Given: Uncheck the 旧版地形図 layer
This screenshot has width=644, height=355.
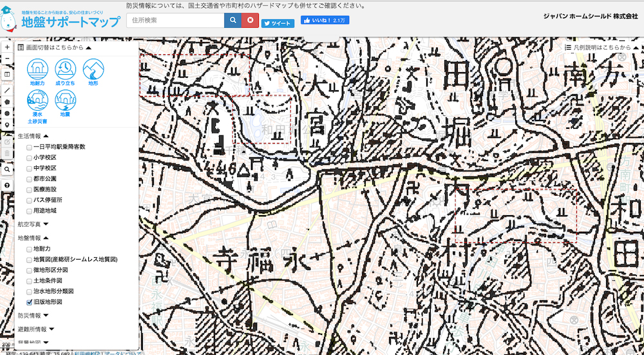Looking at the screenshot, I should click(29, 302).
